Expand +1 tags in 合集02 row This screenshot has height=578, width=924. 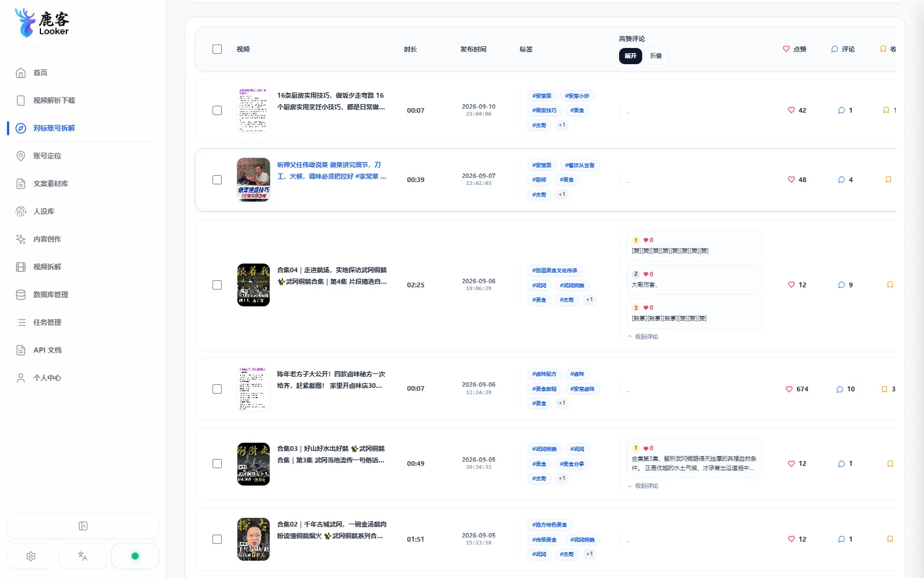[x=589, y=554]
